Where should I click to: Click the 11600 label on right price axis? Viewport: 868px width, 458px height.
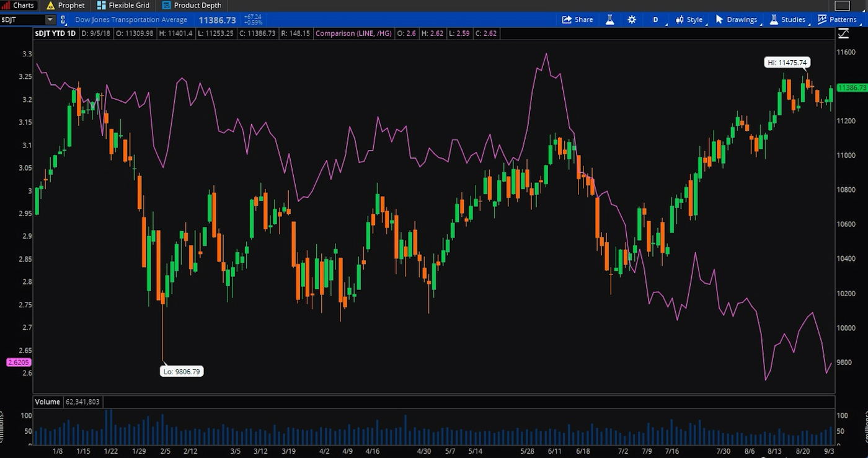pos(846,52)
